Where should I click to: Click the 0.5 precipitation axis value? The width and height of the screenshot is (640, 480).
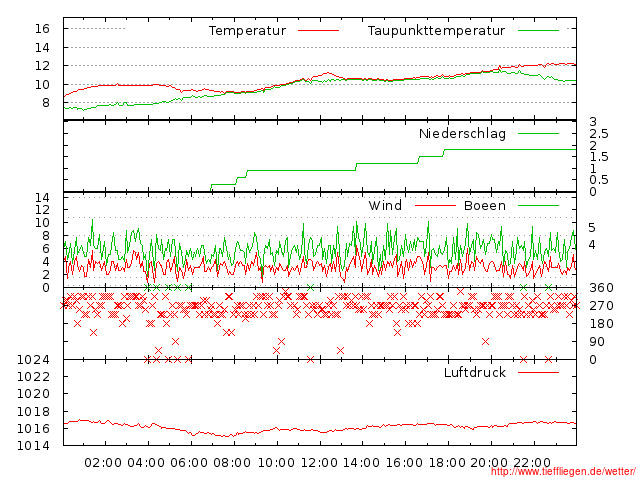point(599,180)
